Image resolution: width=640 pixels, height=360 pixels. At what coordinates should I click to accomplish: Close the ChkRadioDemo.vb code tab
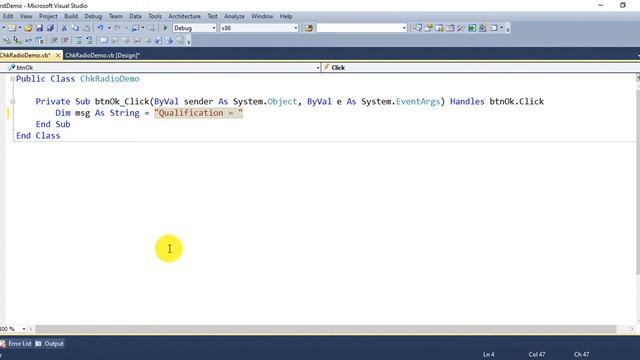pos(58,55)
